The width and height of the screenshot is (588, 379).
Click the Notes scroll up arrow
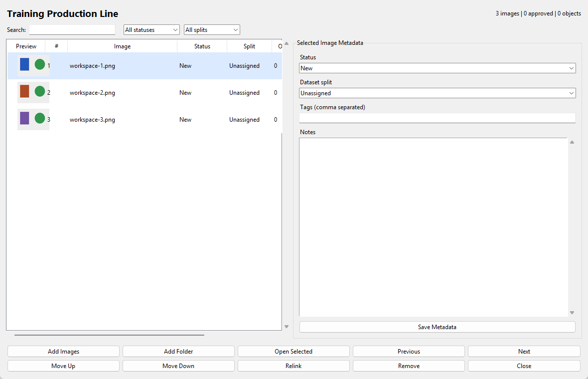[x=572, y=142]
